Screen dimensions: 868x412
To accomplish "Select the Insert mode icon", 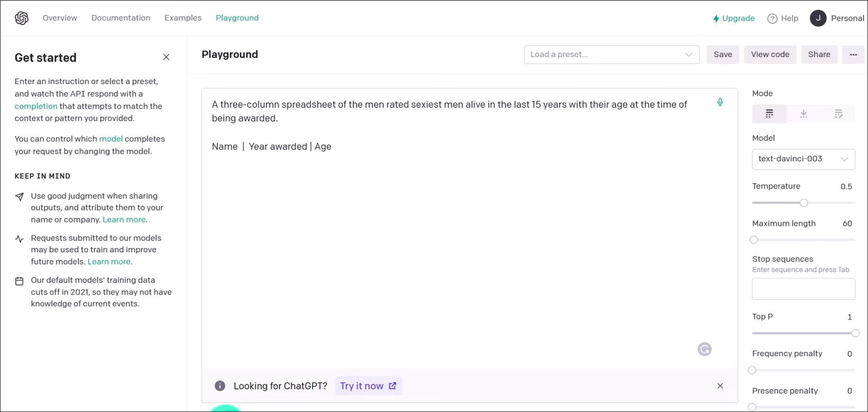I will tap(804, 114).
